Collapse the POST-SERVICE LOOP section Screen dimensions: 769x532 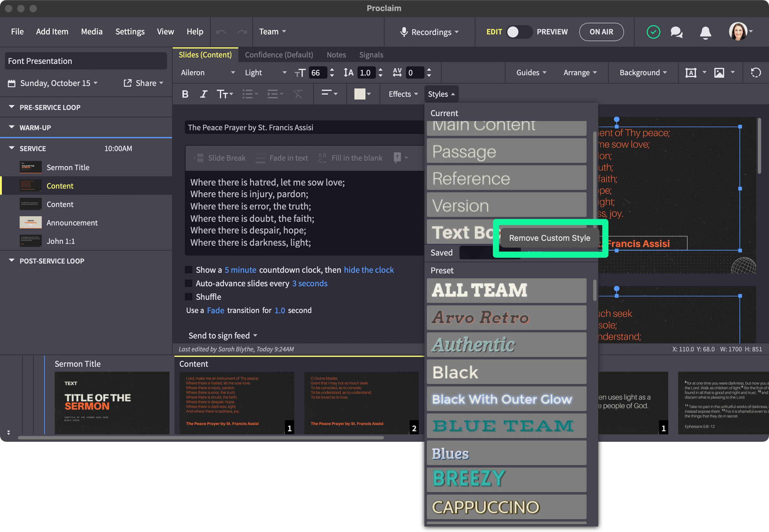12,260
